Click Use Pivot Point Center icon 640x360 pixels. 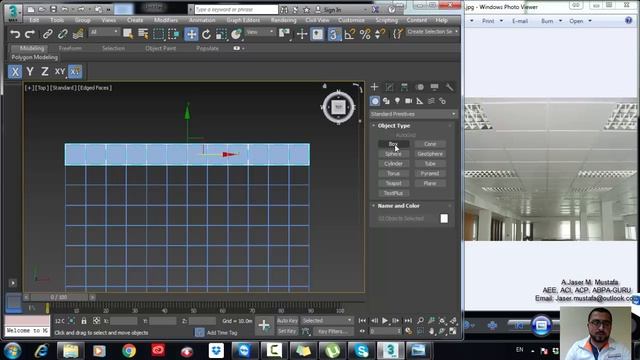284,34
